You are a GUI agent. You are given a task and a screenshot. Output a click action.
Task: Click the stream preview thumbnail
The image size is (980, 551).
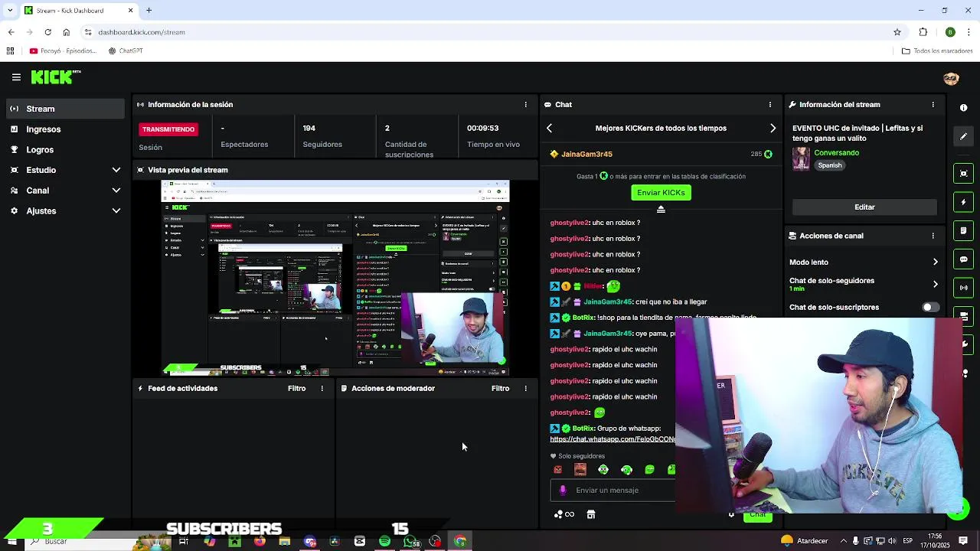[335, 279]
